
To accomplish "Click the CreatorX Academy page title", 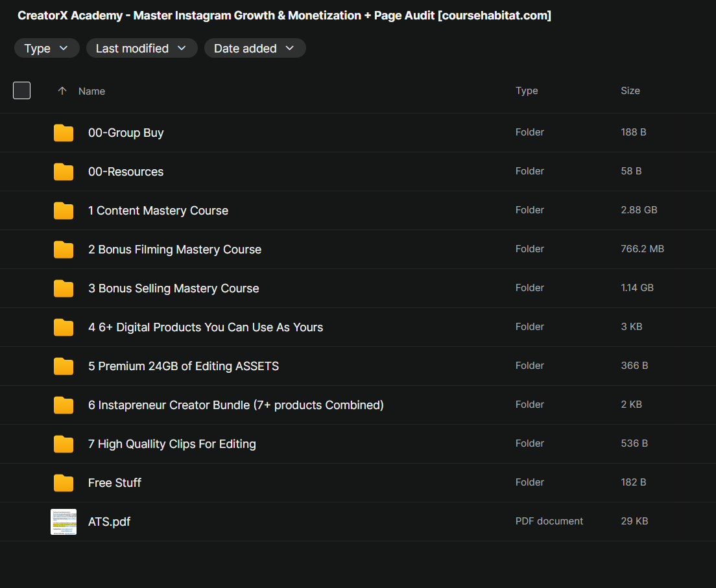I will pos(284,16).
